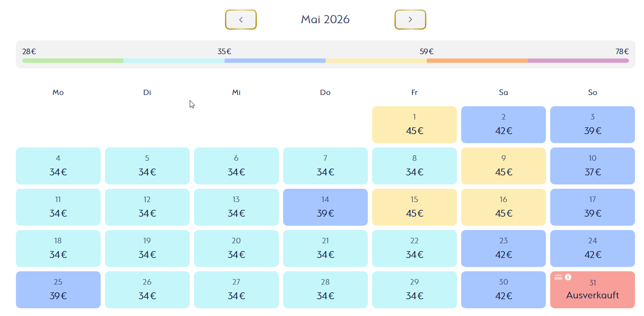Select Monday May 4 at 34€
Image resolution: width=644 pixels, height=316 pixels.
click(x=58, y=166)
